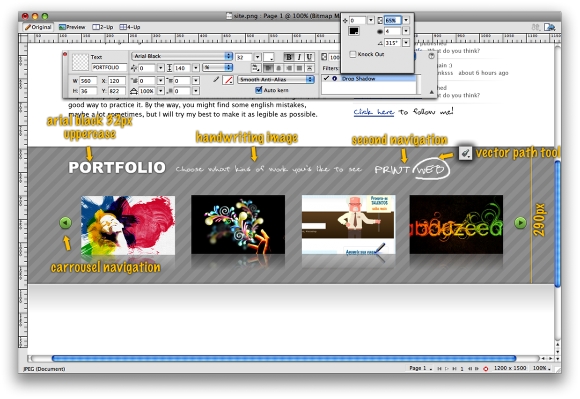The image size is (580, 399).
Task: Open the horizontal scale 100% dropdown
Action: 160,91
